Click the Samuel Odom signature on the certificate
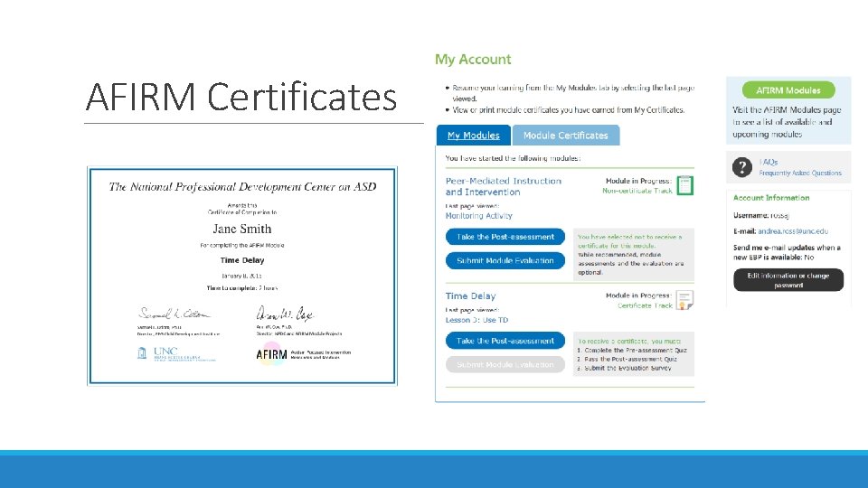This screenshot has height=488, width=868. [x=174, y=314]
